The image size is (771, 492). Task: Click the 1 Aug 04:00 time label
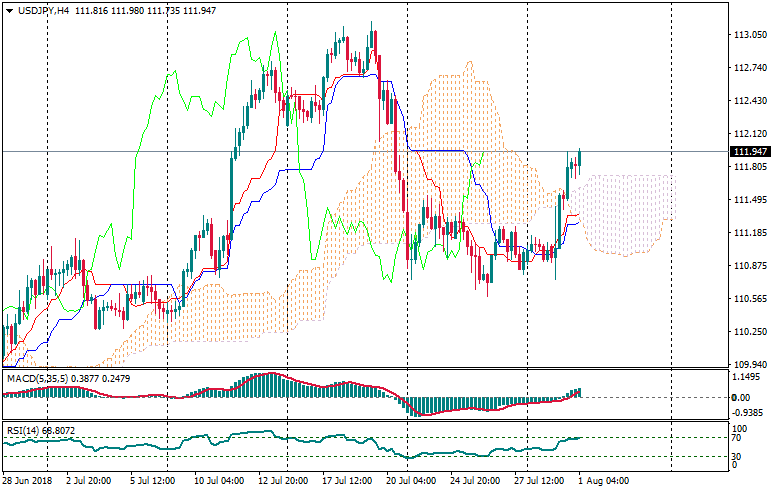(603, 481)
